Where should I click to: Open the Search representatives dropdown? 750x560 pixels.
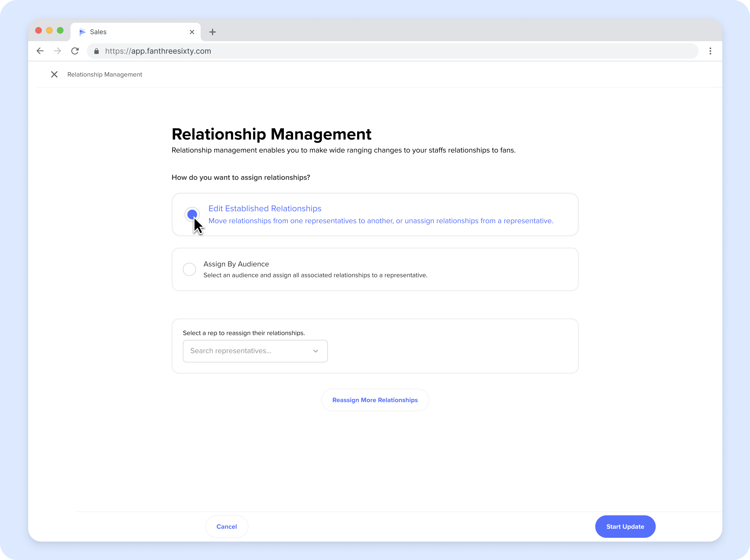click(x=255, y=351)
